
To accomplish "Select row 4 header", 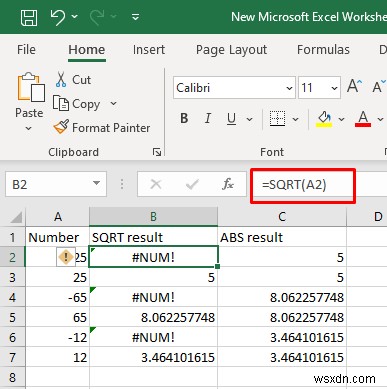I will [x=12, y=297].
